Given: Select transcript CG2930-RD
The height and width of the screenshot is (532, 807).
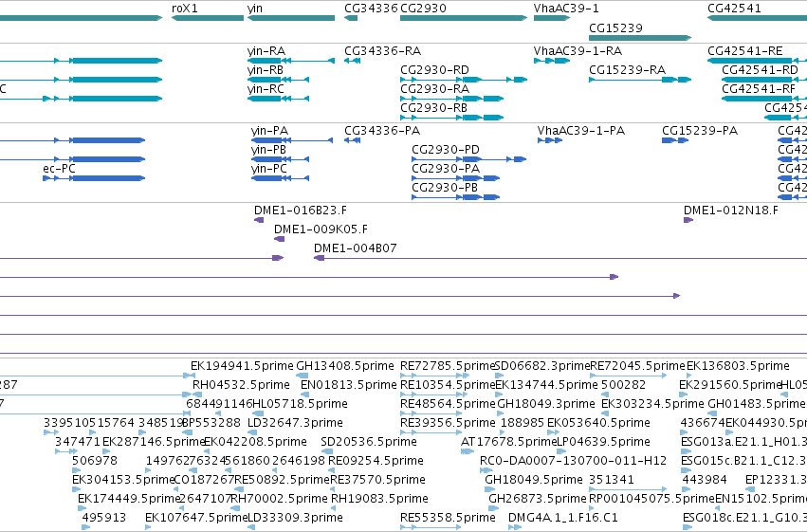Looking at the screenshot, I should pos(464,80).
